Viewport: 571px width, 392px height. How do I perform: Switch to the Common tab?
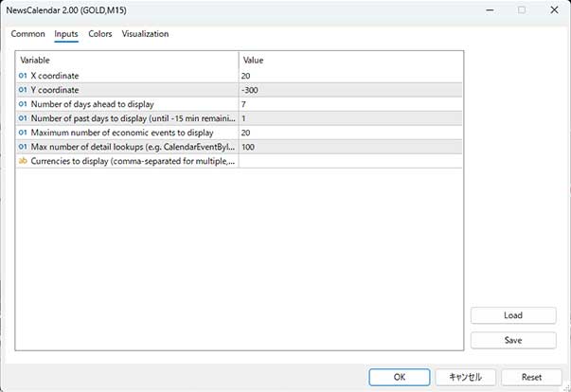click(28, 34)
